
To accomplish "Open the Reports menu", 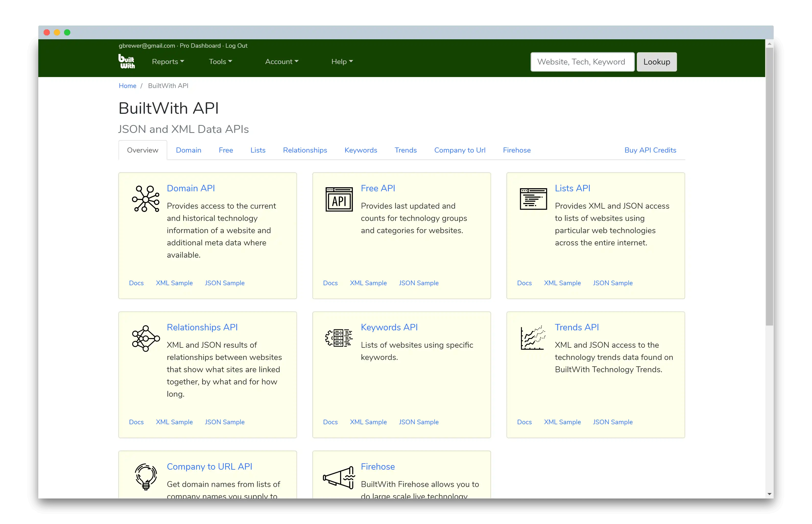I will pyautogui.click(x=168, y=61).
